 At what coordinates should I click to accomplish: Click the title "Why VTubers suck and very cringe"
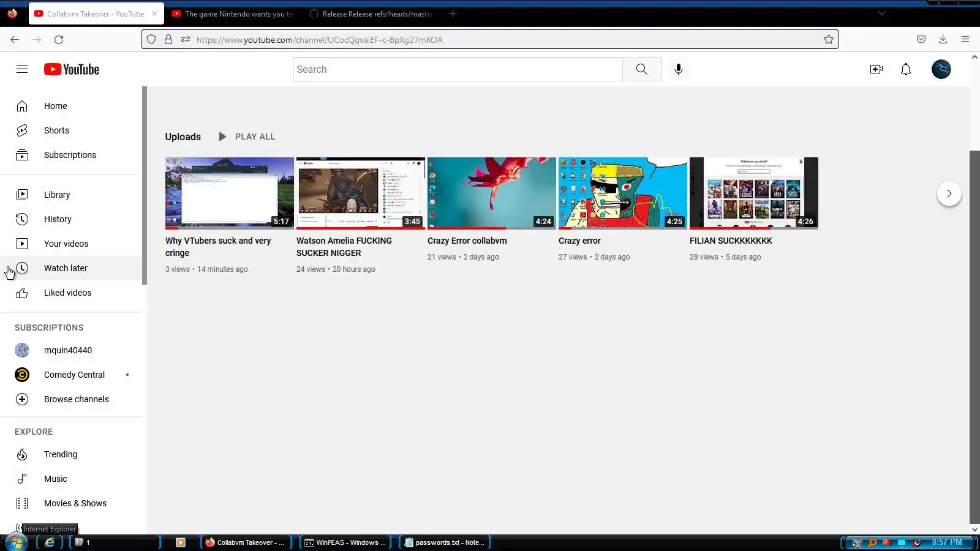coord(218,247)
